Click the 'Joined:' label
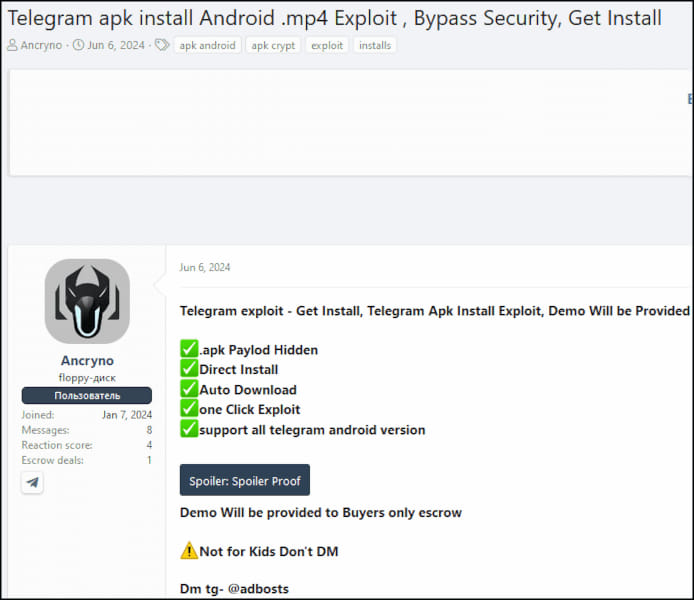Screen dimensions: 694x600 (x=38, y=415)
